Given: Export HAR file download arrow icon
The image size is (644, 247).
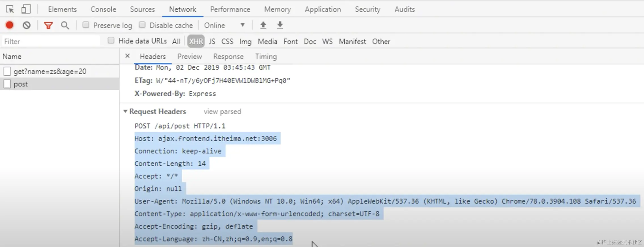Looking at the screenshot, I should [x=280, y=25].
